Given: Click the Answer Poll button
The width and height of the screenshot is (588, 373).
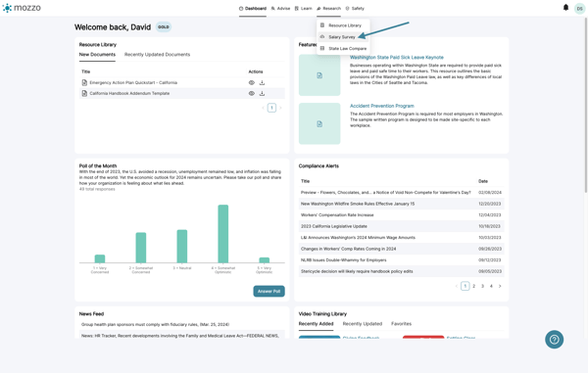Looking at the screenshot, I should tap(269, 291).
